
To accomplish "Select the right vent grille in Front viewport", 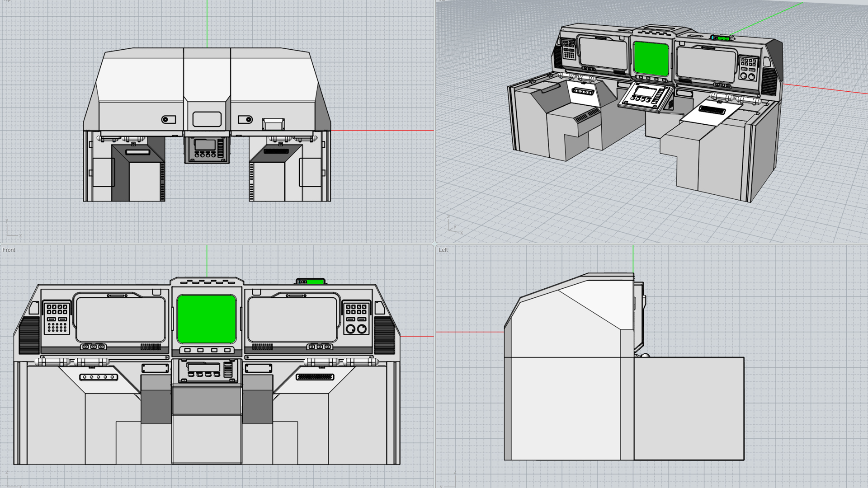I will click(384, 335).
